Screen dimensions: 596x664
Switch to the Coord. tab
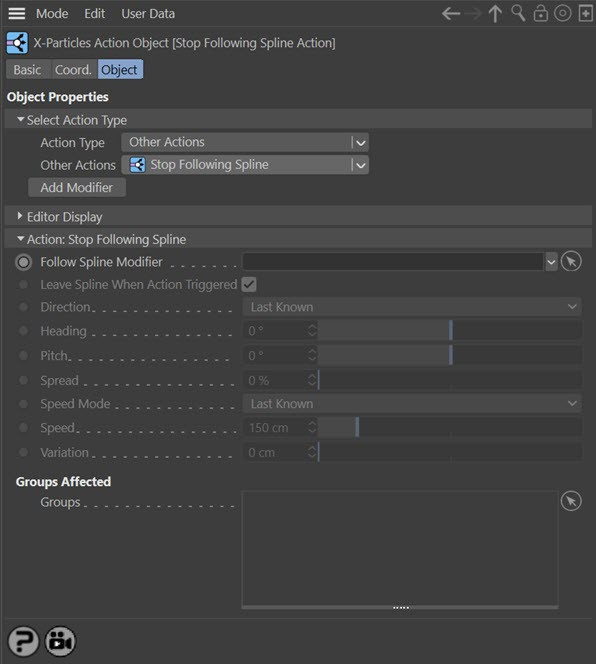[x=73, y=69]
